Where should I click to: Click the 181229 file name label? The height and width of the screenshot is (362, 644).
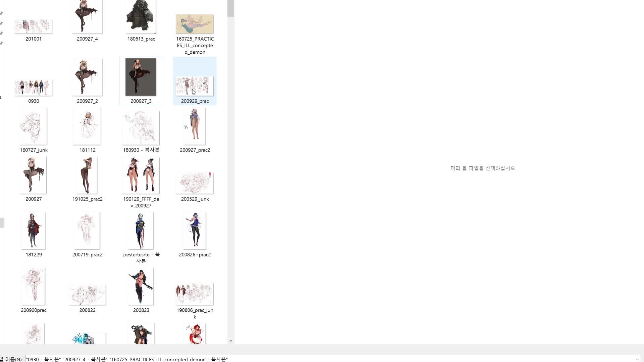(34, 254)
